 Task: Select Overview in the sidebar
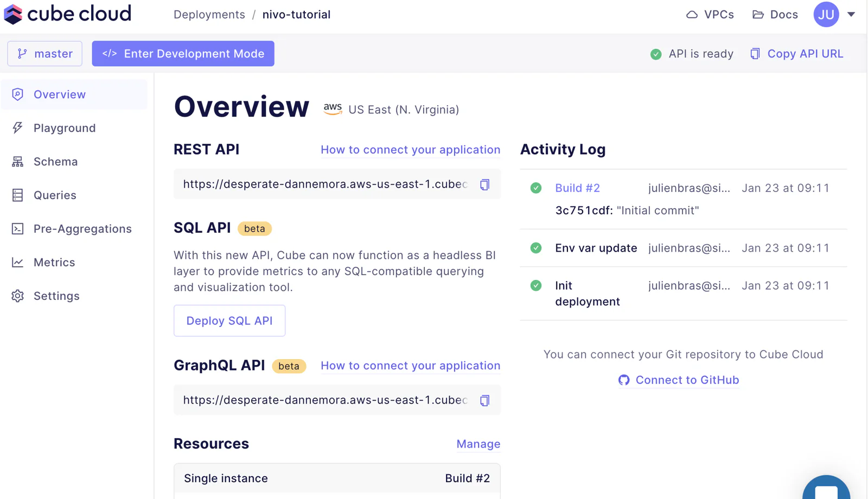point(74,94)
